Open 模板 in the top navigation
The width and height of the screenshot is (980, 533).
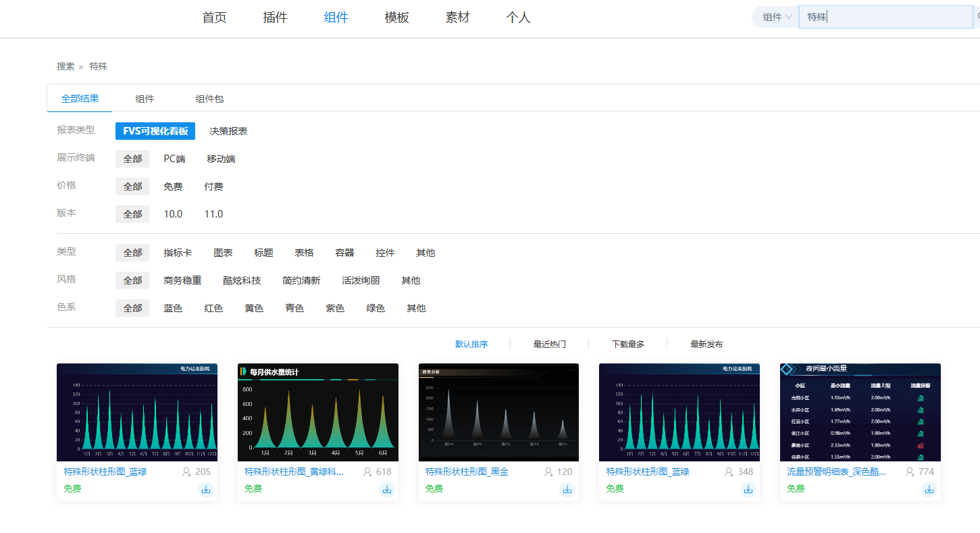(x=396, y=18)
